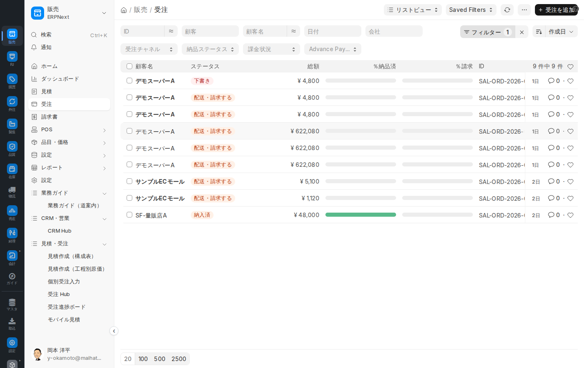Open the 購買 module icon
Screen dimensions: 588x368
(12, 81)
